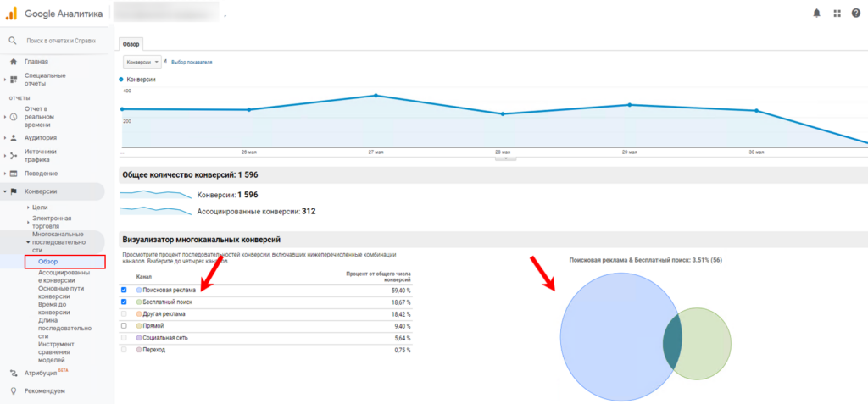Click the help question mark icon
This screenshot has height=404, width=868.
click(855, 14)
